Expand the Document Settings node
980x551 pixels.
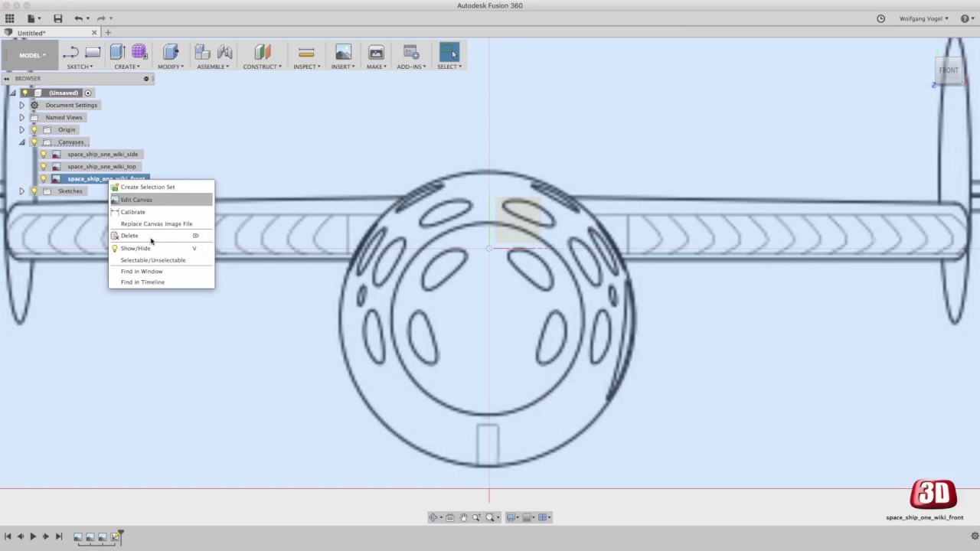(21, 106)
